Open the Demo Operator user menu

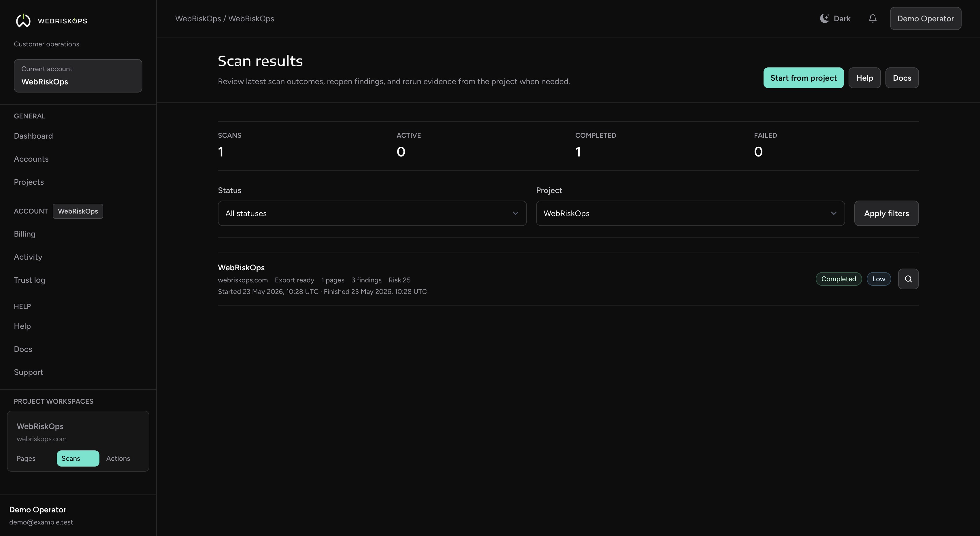(925, 19)
